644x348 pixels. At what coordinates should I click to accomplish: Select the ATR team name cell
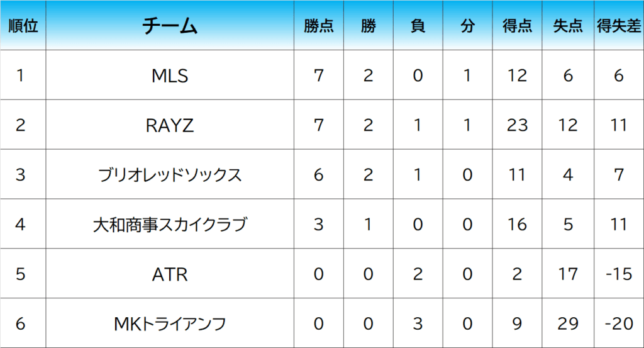[170, 274]
